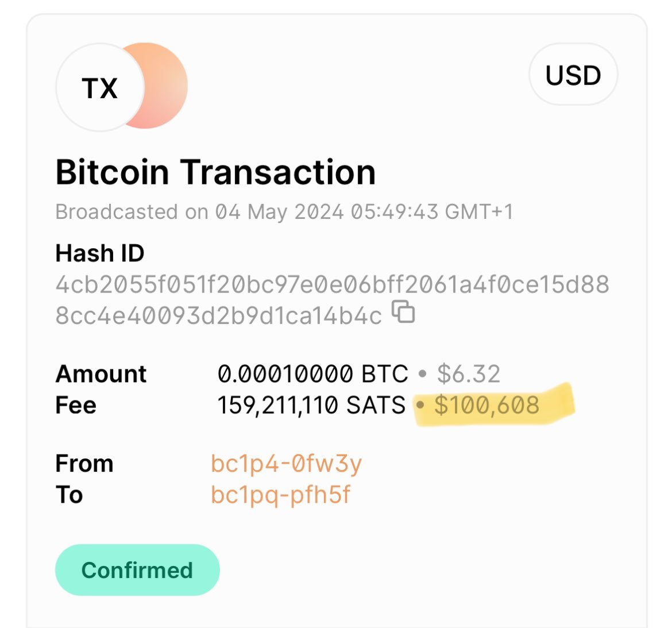Open sender address bc1p4-0fw3y
This screenshot has height=628, width=672.
click(286, 464)
